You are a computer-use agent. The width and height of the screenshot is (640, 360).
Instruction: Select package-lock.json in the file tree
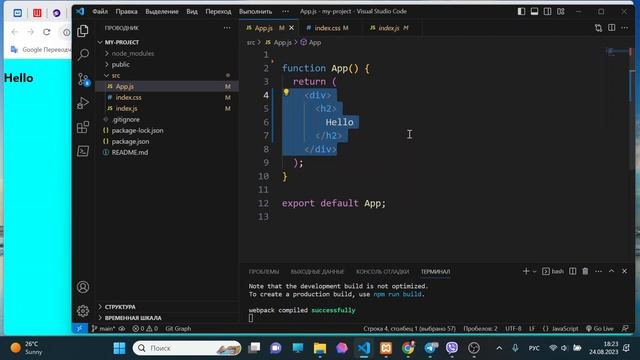pos(167,131)
